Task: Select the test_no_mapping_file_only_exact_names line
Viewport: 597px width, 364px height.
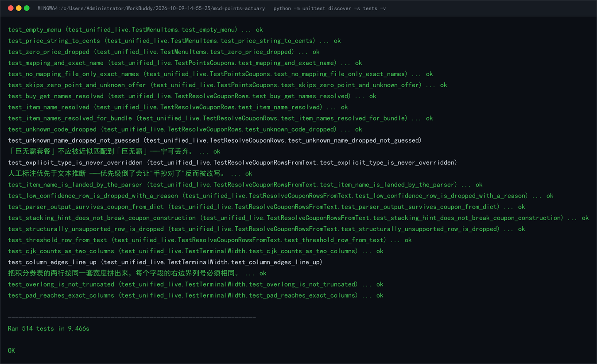Action: click(220, 74)
